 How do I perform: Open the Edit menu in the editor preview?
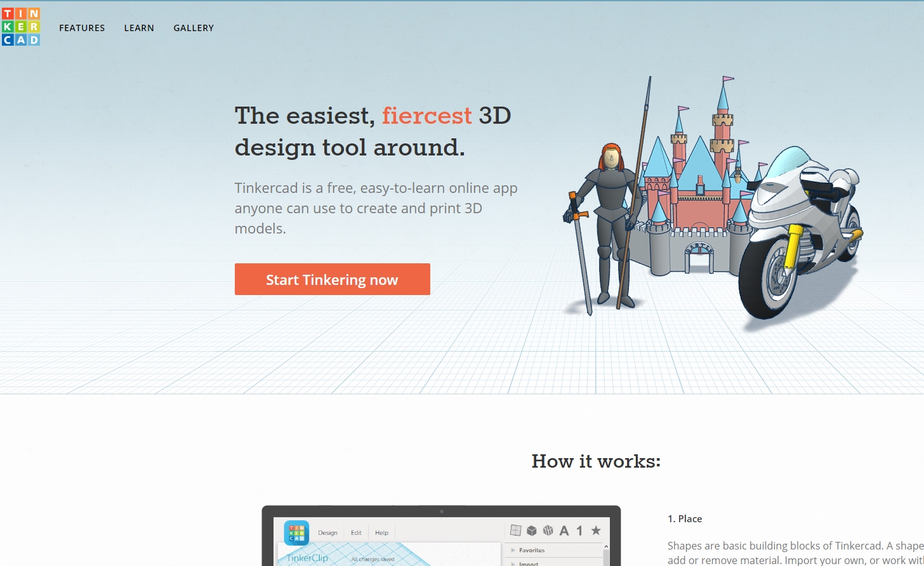click(x=356, y=532)
